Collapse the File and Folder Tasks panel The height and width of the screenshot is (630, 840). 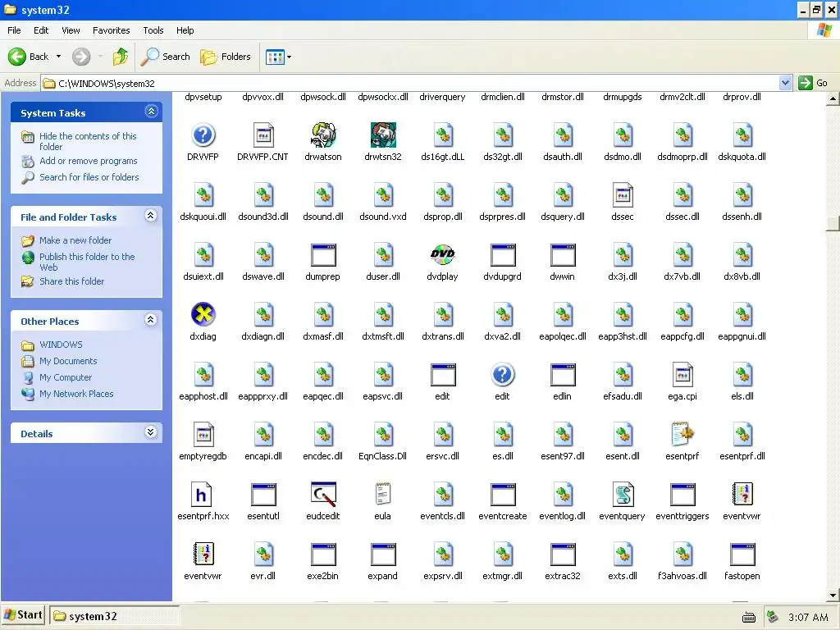click(x=151, y=216)
